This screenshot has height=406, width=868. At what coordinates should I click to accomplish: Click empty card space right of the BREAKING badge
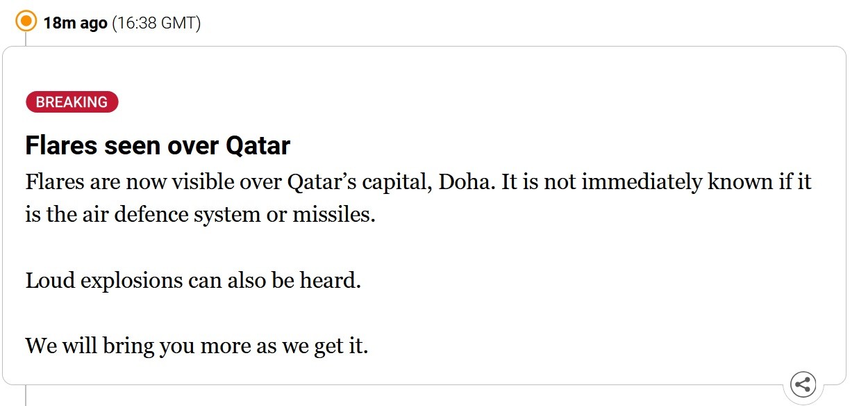pyautogui.click(x=472, y=102)
